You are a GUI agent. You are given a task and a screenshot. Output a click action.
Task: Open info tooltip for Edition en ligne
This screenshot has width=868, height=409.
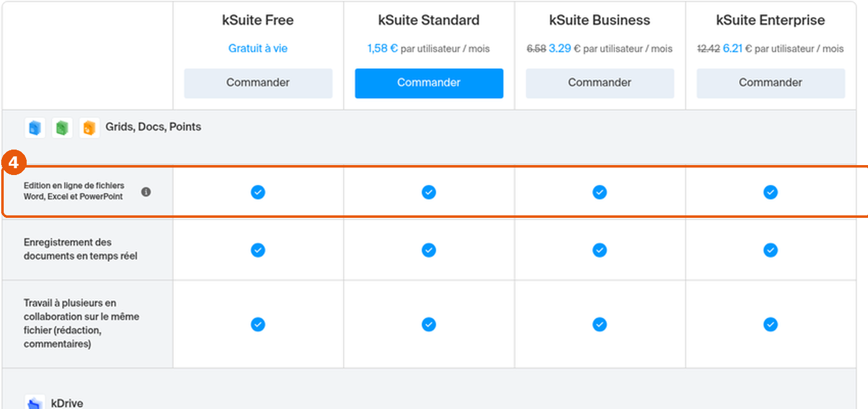click(x=146, y=192)
